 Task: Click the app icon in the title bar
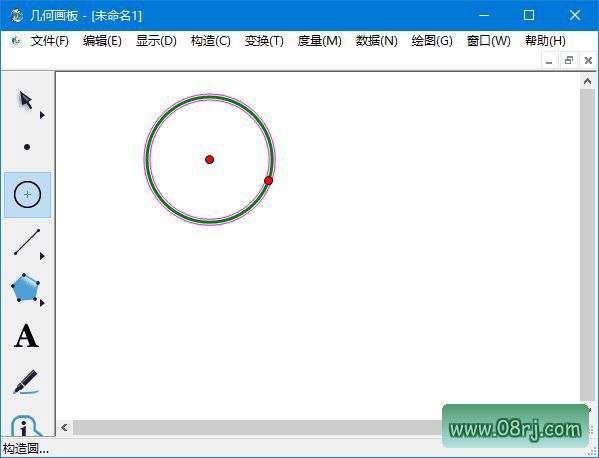click(17, 15)
